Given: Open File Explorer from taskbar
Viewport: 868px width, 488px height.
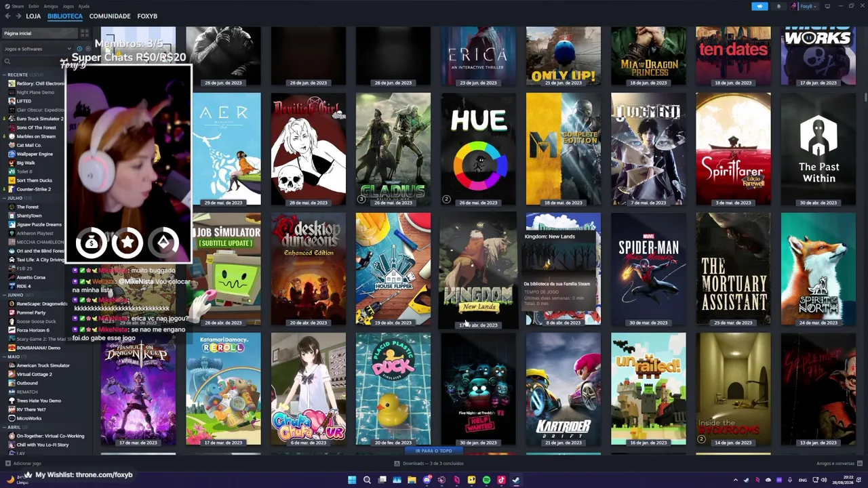Looking at the screenshot, I should 412,480.
